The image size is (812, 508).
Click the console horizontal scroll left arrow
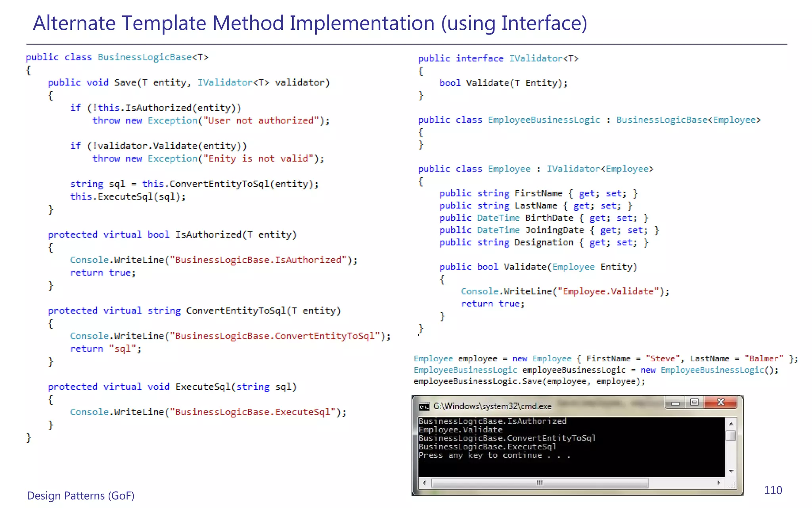pyautogui.click(x=424, y=483)
